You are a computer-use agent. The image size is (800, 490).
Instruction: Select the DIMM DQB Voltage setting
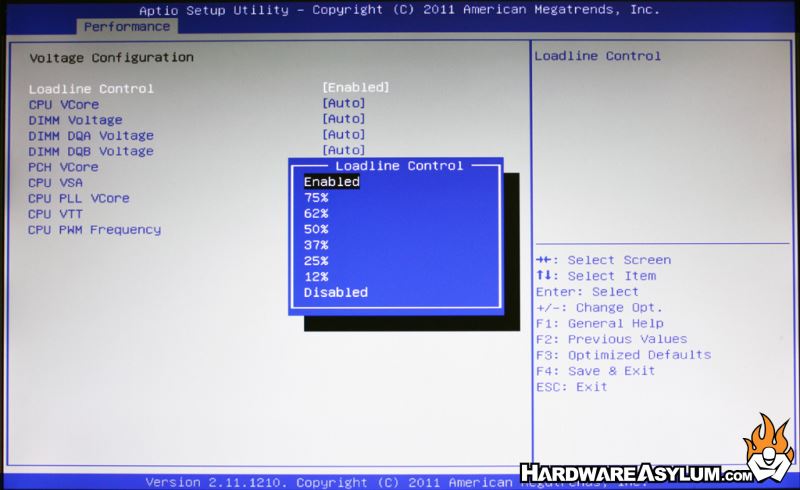point(91,152)
